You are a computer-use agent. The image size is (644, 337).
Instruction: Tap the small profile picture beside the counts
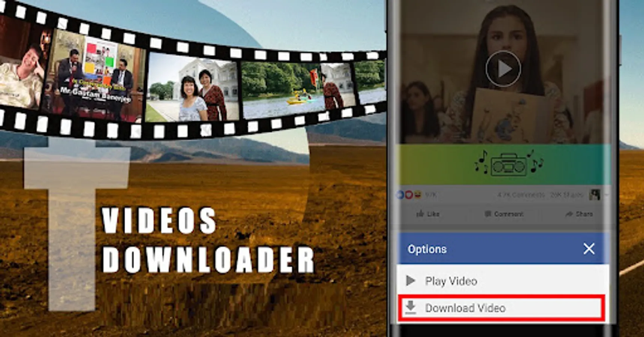point(595,195)
